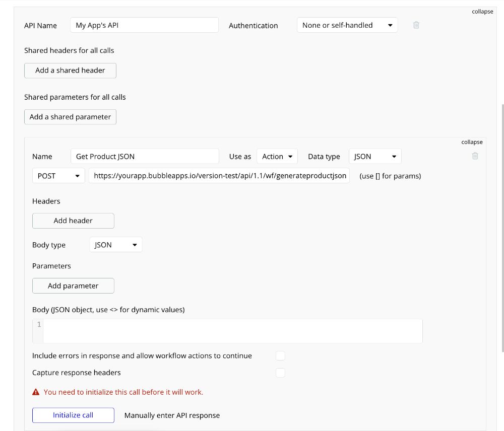Click the red warning triangle icon
This screenshot has height=431, width=504.
click(36, 392)
